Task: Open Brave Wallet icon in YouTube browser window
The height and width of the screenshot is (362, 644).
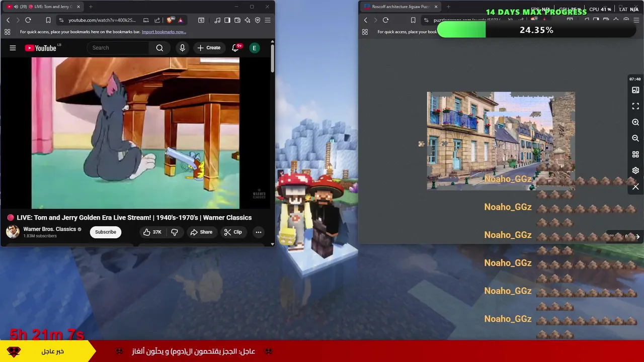Action: click(x=237, y=20)
